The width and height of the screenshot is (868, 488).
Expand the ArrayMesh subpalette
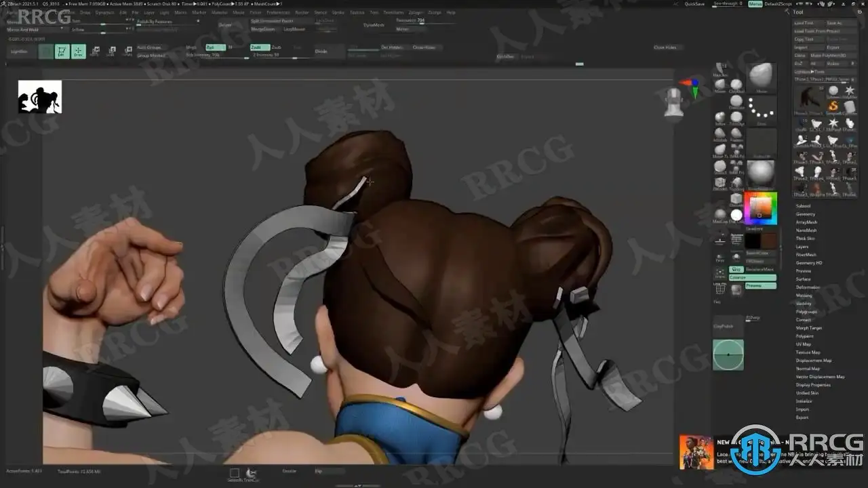pos(806,222)
